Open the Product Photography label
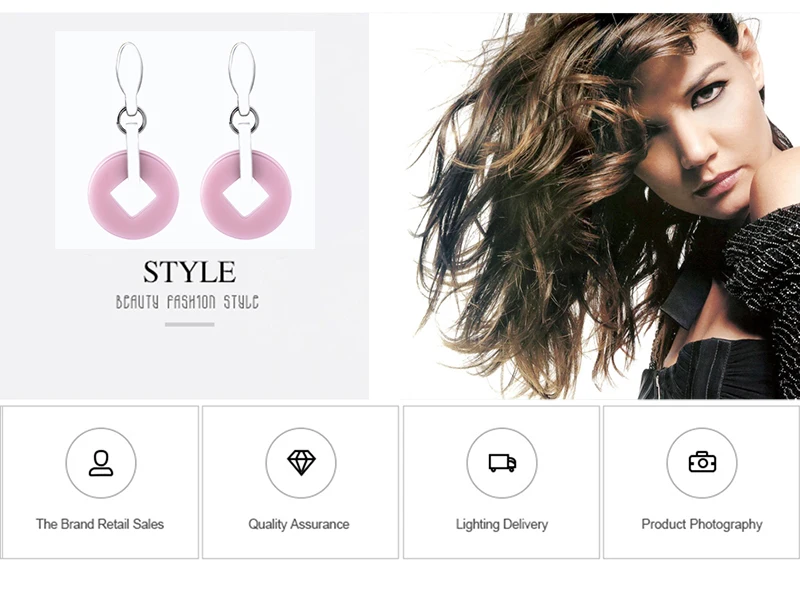Viewport: 800px width, 603px height. pyautogui.click(x=702, y=524)
